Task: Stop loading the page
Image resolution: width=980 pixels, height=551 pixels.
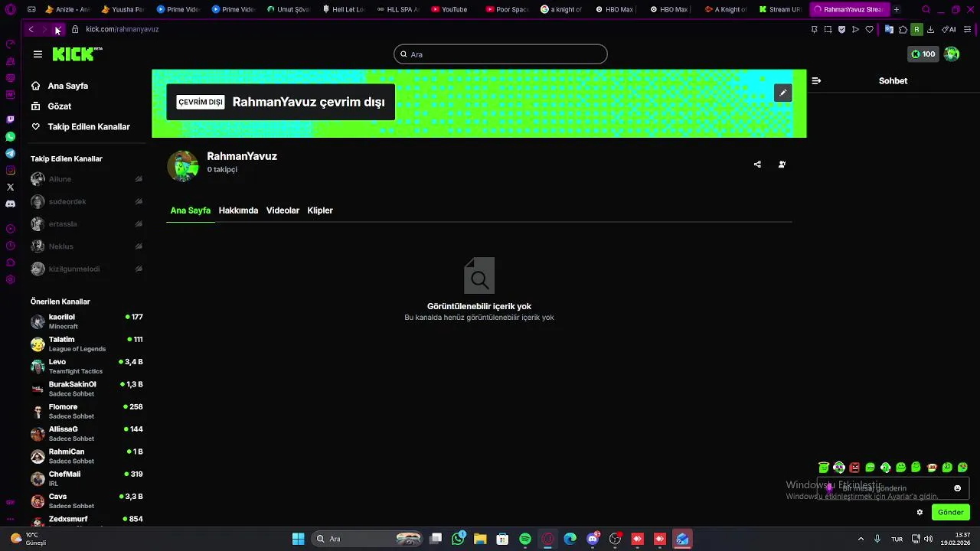Action: [x=57, y=29]
